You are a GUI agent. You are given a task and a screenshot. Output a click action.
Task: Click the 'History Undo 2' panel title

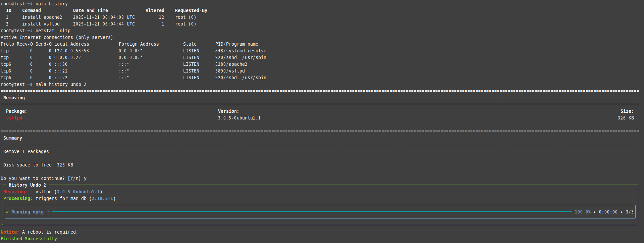coord(27,185)
